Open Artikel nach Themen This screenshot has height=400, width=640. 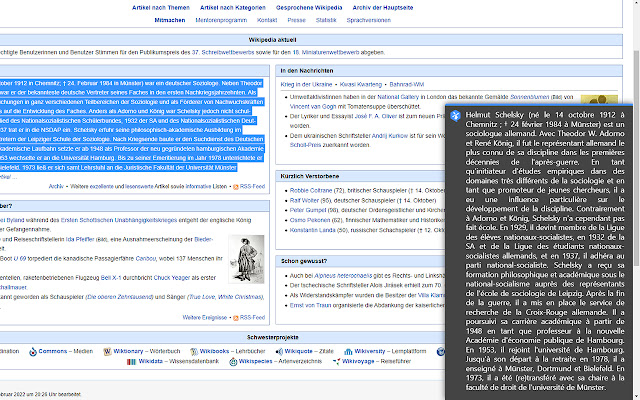tap(161, 8)
